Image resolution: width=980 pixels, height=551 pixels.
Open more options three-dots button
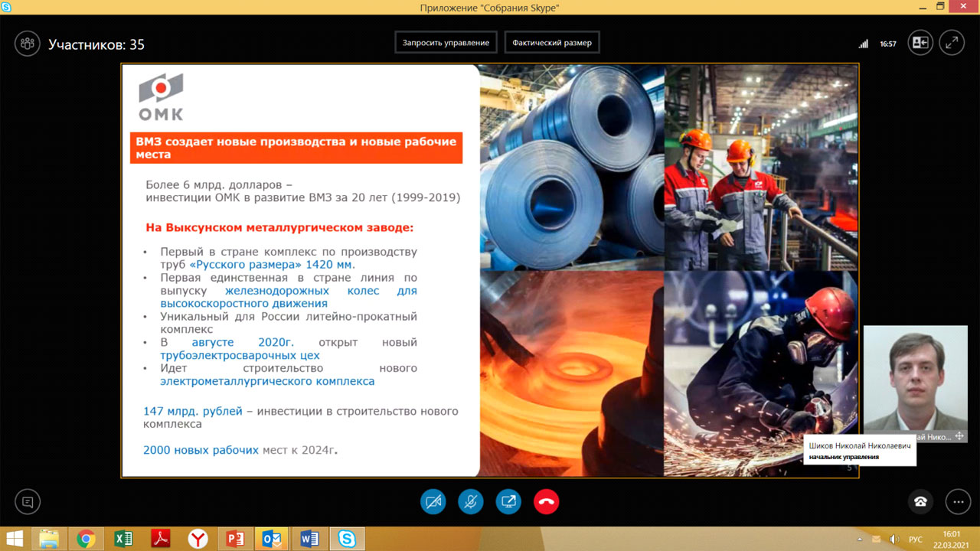click(x=958, y=502)
